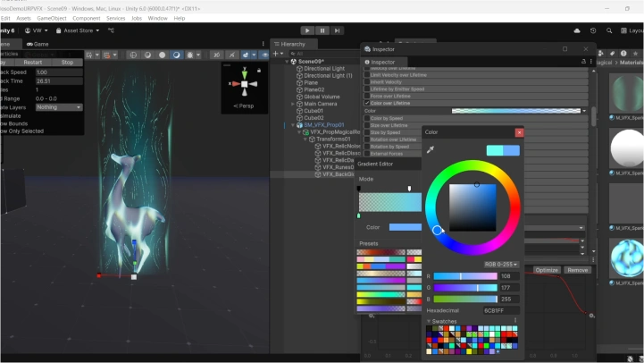The width and height of the screenshot is (644, 363).
Task: Stop the particle simulation
Action: (67, 63)
